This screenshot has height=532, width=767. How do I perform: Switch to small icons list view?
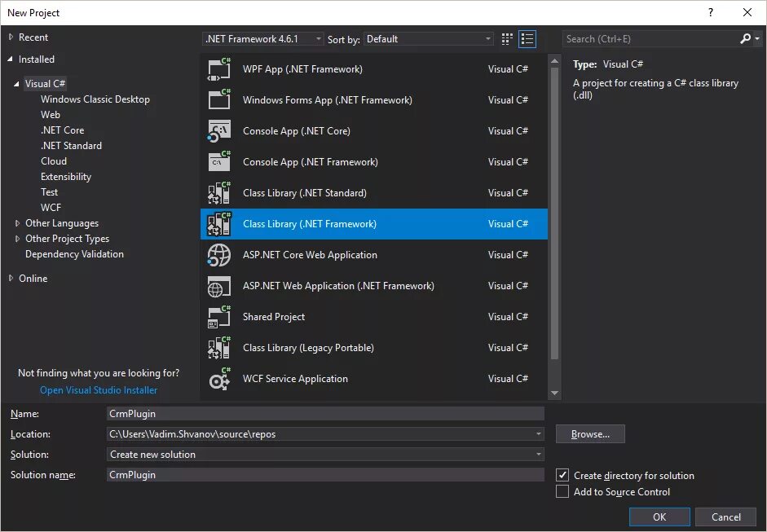click(527, 39)
